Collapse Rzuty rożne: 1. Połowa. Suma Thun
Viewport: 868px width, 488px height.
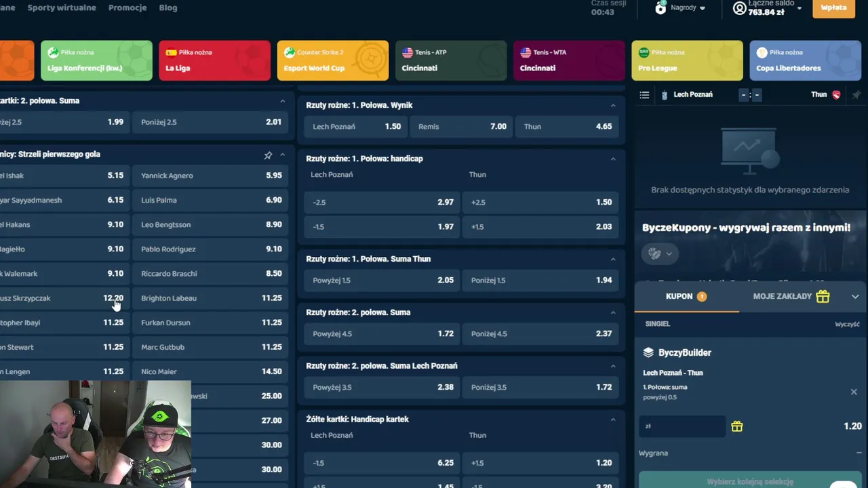coord(613,259)
